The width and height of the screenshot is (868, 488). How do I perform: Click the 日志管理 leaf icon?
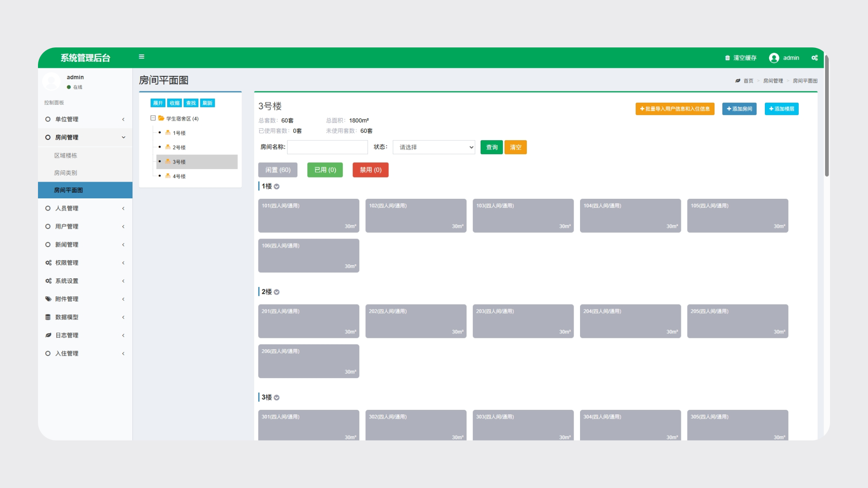tap(48, 335)
